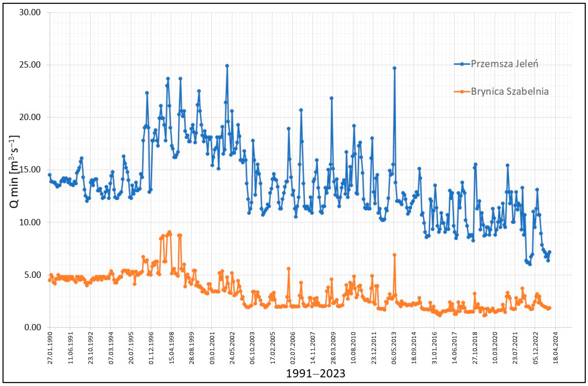The height and width of the screenshot is (386, 588).
Task: Click the 27.01.1990 date label
Action: coord(50,348)
